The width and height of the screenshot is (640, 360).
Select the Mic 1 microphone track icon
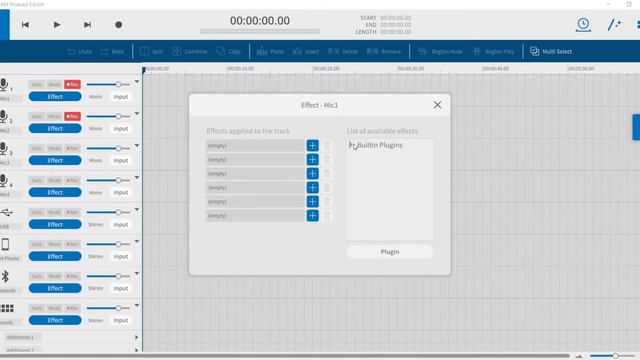coord(4,85)
